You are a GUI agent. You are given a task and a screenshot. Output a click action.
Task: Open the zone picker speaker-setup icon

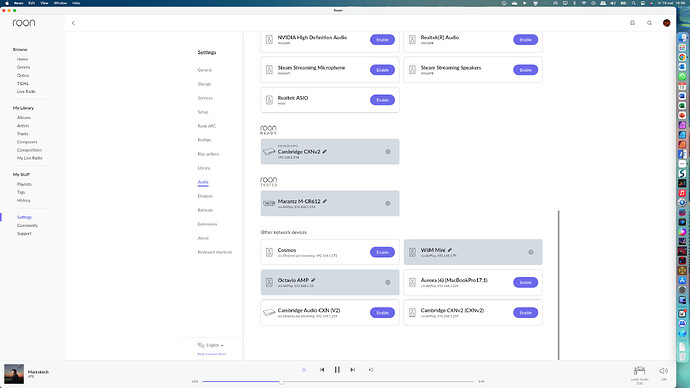(x=639, y=370)
